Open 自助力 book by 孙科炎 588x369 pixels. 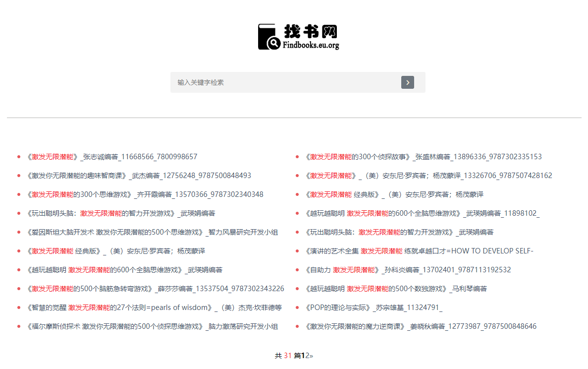pos(408,270)
